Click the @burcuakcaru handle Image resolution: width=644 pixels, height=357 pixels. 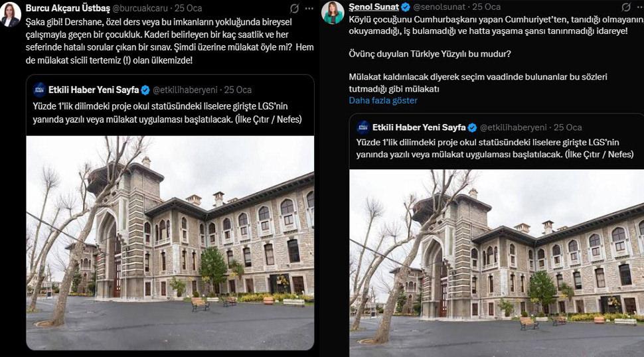point(141,8)
